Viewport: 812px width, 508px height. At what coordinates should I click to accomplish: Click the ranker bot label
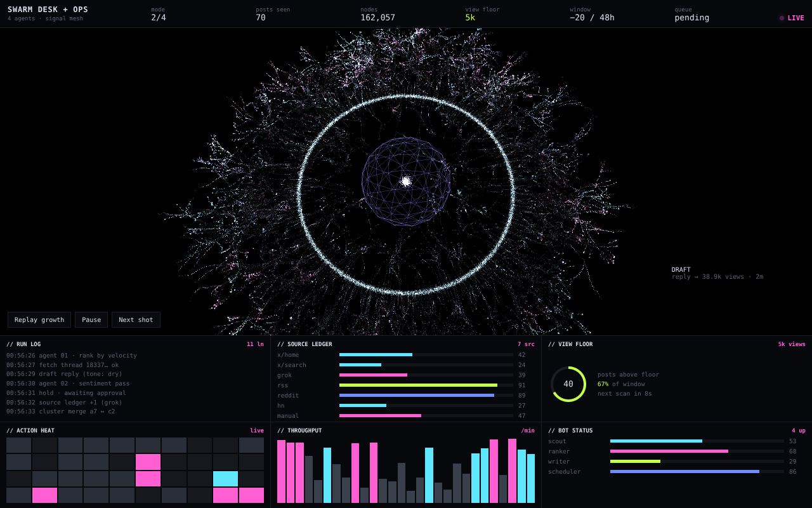(559, 451)
